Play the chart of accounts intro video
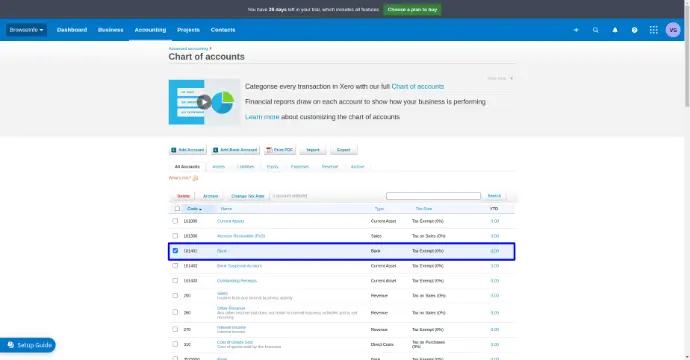Image resolution: width=690 pixels, height=360 pixels. pos(204,102)
